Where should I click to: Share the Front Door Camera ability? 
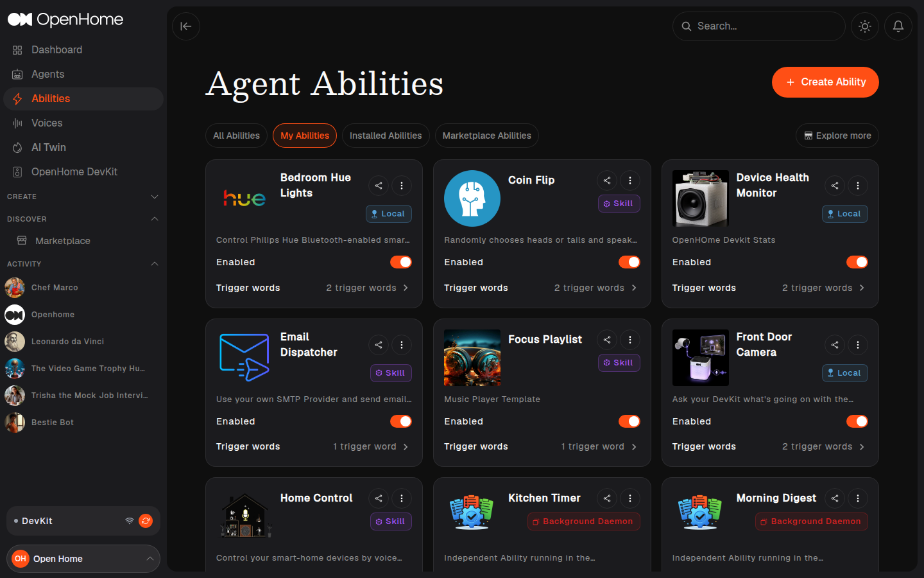835,345
